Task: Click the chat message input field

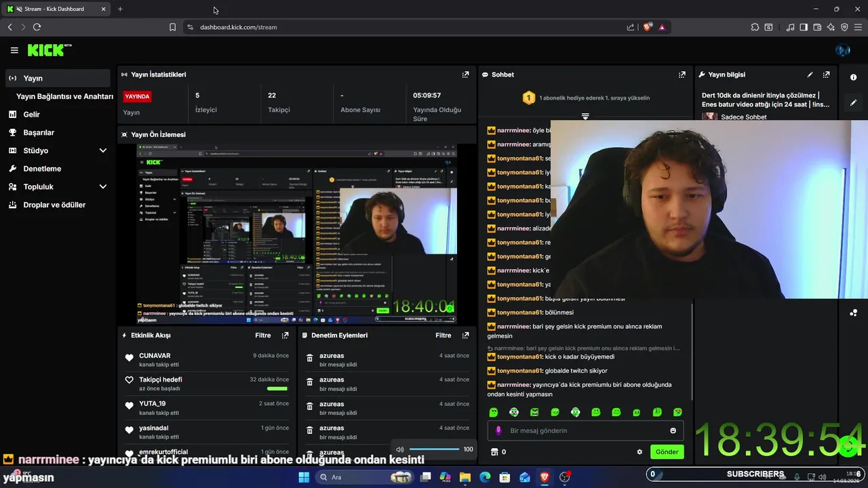Action: (585, 430)
